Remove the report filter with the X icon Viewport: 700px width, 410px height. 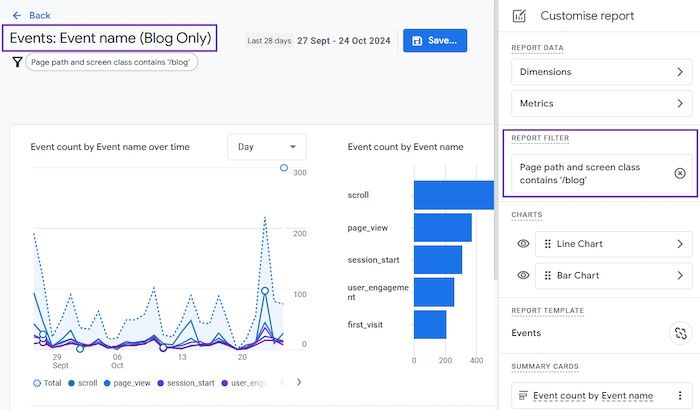point(680,173)
